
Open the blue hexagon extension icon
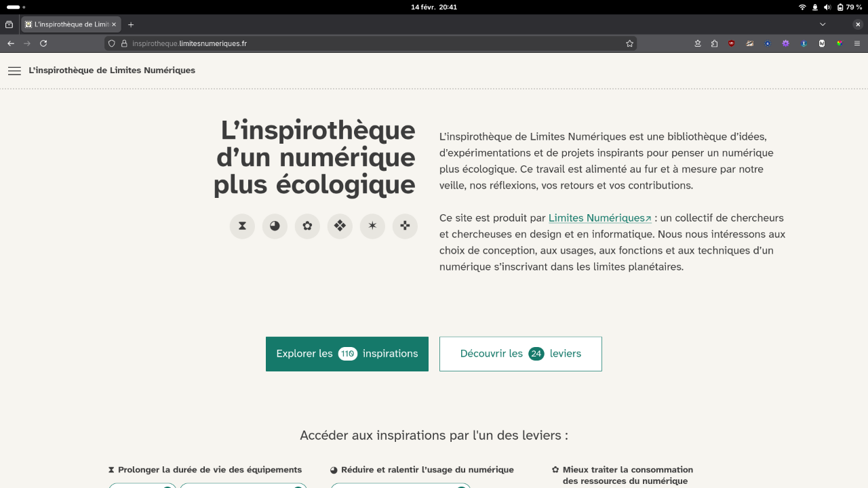coord(804,43)
